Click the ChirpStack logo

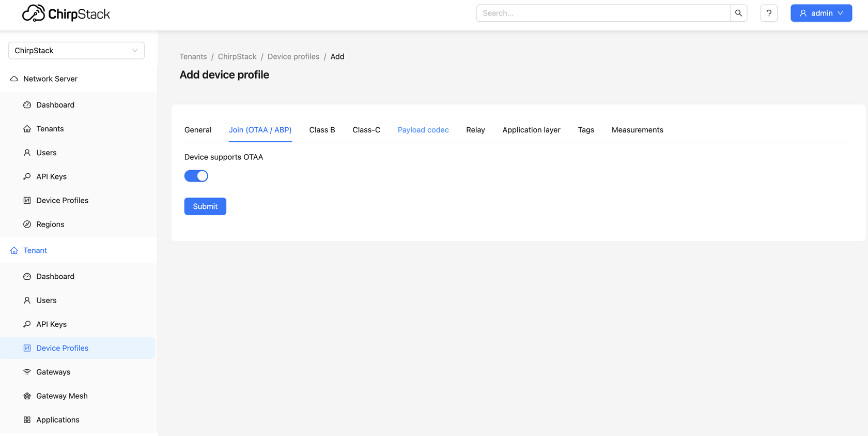click(x=66, y=13)
